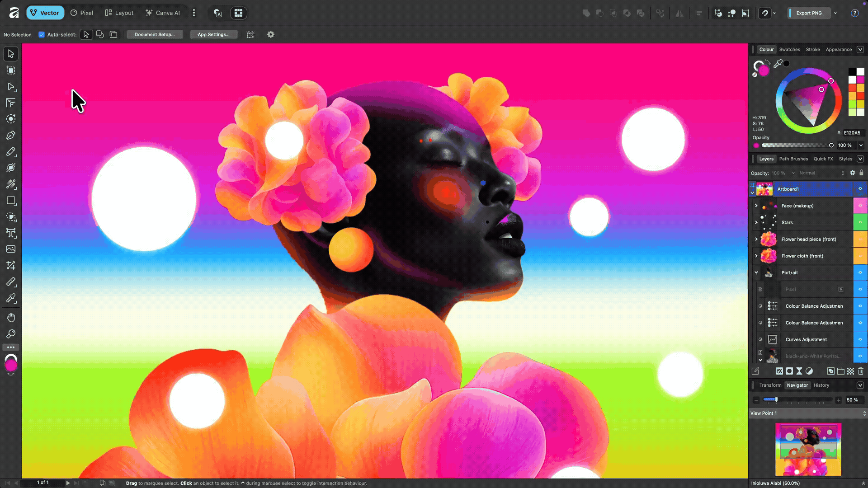Screen dimensions: 868x488
Task: Hide the Stars layer
Action: [x=860, y=222]
